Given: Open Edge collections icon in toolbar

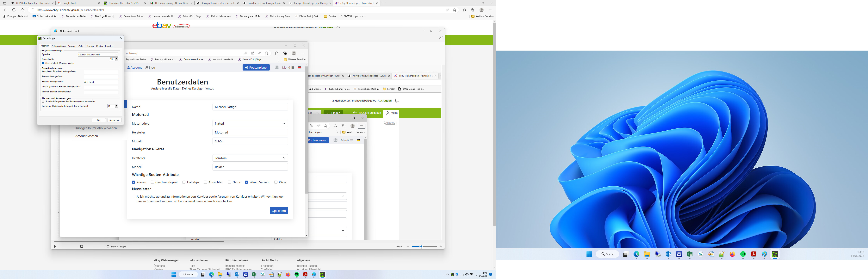Looking at the screenshot, I should click(x=473, y=10).
